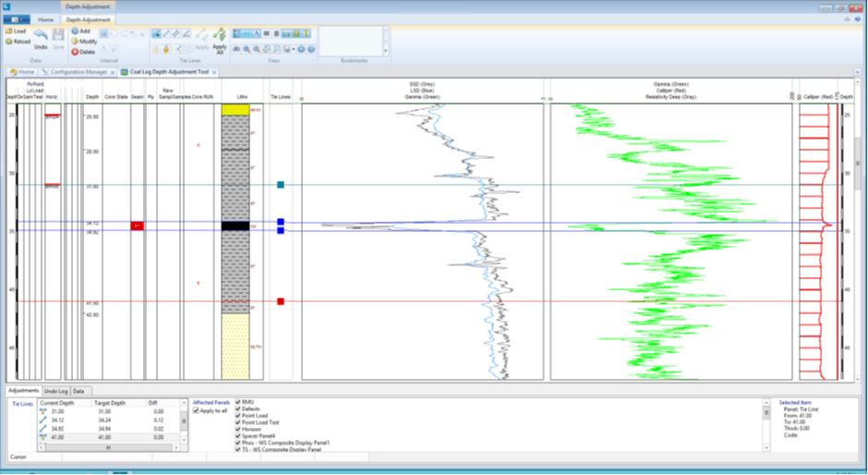
Task: Open the application menu button dropdown
Action: tap(17, 19)
